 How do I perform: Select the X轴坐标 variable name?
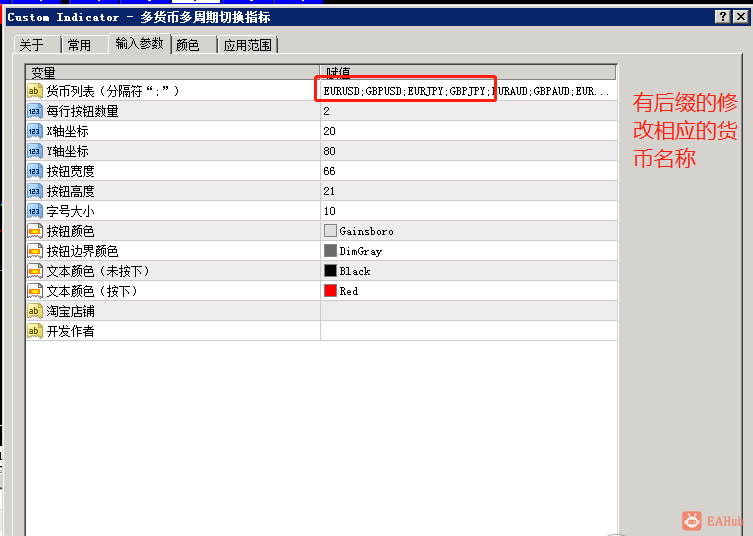(x=67, y=131)
